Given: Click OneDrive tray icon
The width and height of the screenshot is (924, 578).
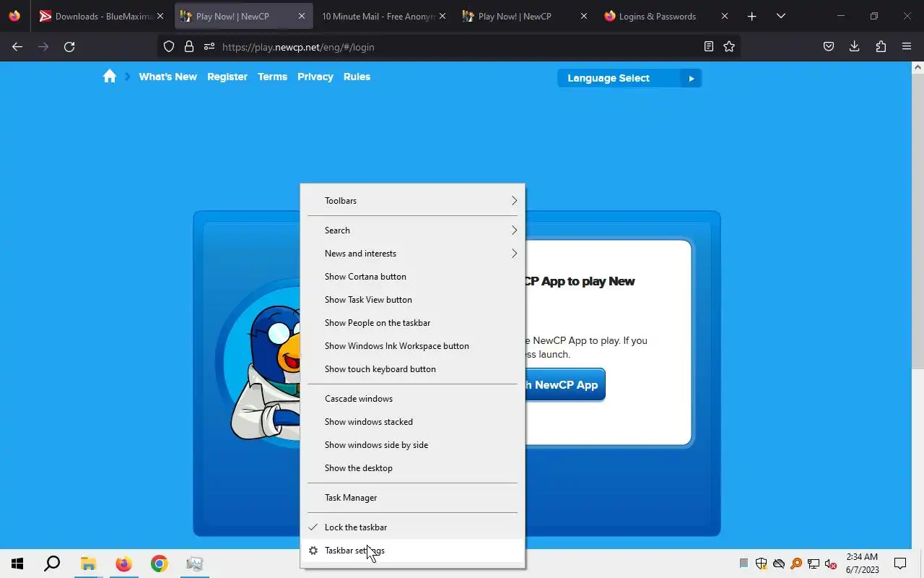Looking at the screenshot, I should click(x=779, y=564).
